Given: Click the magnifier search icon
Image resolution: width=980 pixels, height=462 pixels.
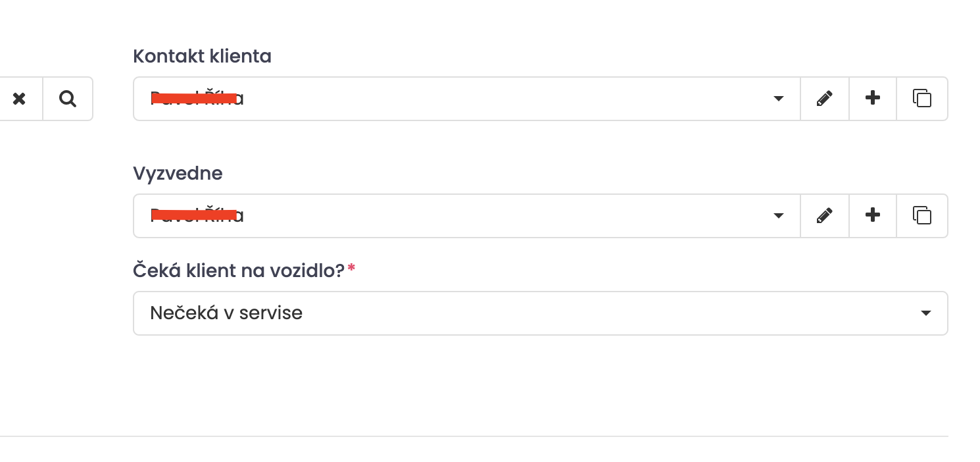Looking at the screenshot, I should coord(68,99).
